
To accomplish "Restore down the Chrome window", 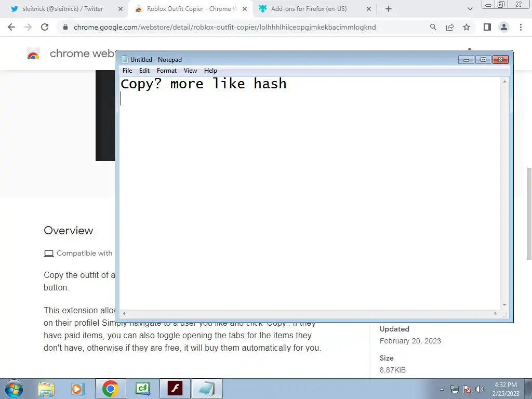I will [x=501, y=5].
